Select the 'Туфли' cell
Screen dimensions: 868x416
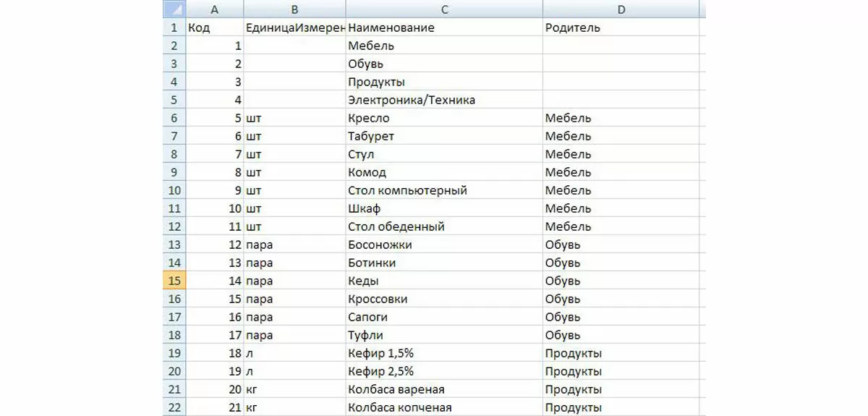[x=444, y=335]
